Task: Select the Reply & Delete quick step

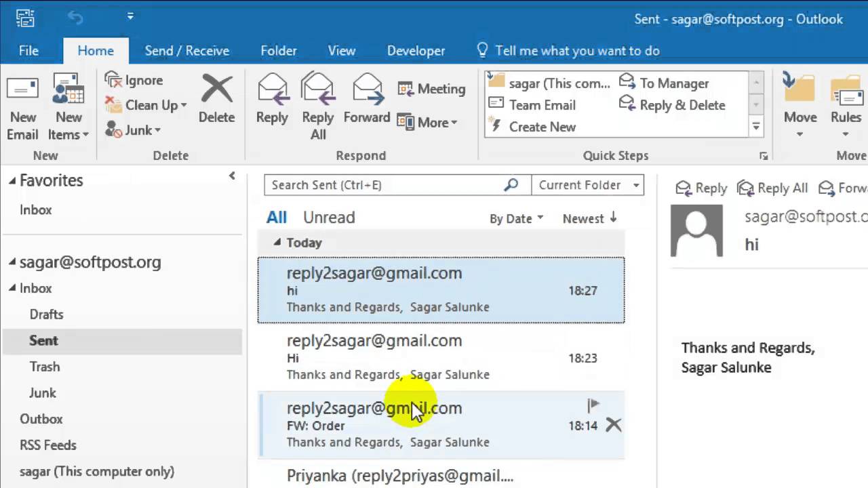Action: pos(673,104)
